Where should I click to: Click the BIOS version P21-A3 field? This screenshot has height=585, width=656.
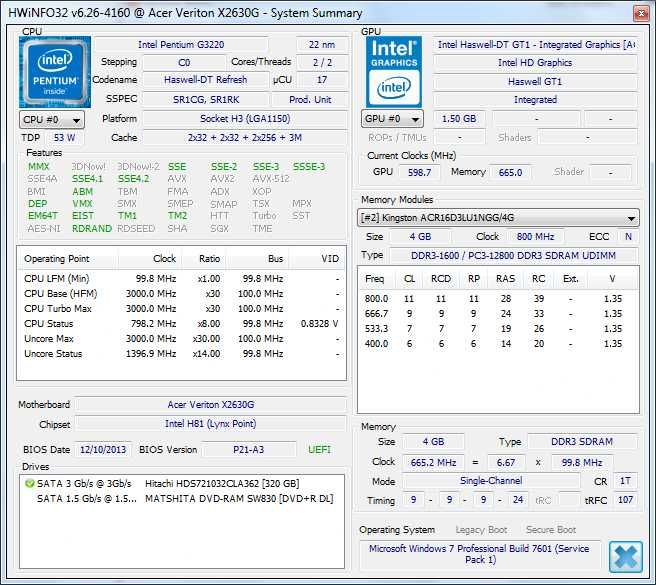[x=249, y=450]
